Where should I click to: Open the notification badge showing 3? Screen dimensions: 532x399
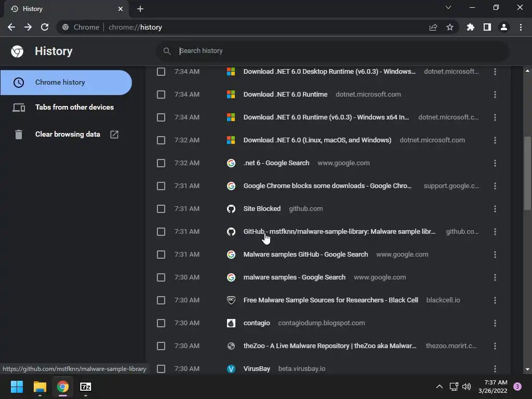click(x=517, y=387)
